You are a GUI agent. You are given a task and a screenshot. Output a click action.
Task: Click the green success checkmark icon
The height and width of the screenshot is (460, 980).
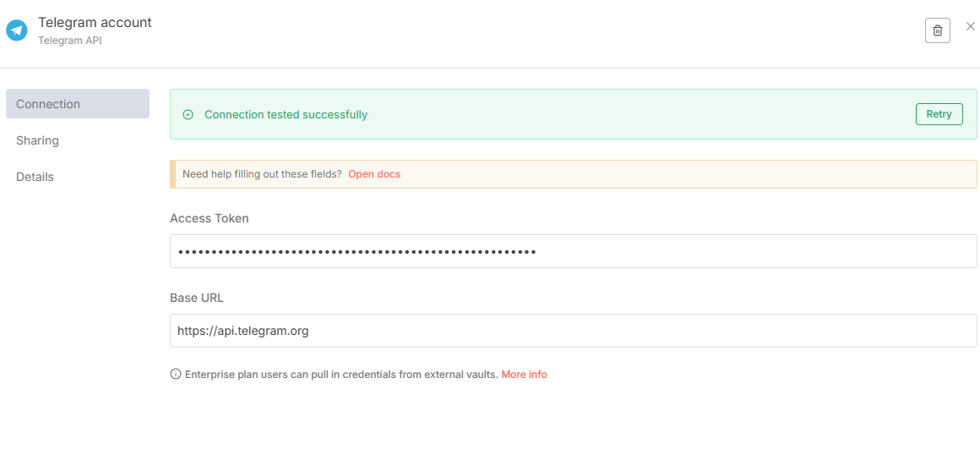click(x=188, y=114)
